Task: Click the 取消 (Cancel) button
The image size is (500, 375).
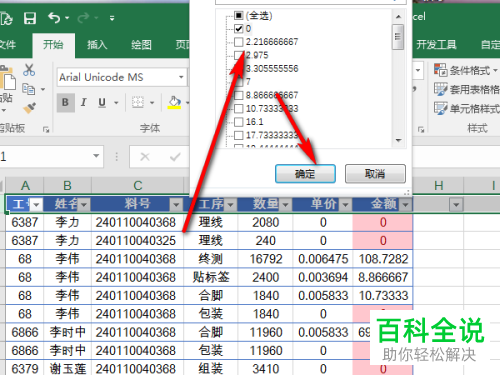Action: click(x=375, y=174)
